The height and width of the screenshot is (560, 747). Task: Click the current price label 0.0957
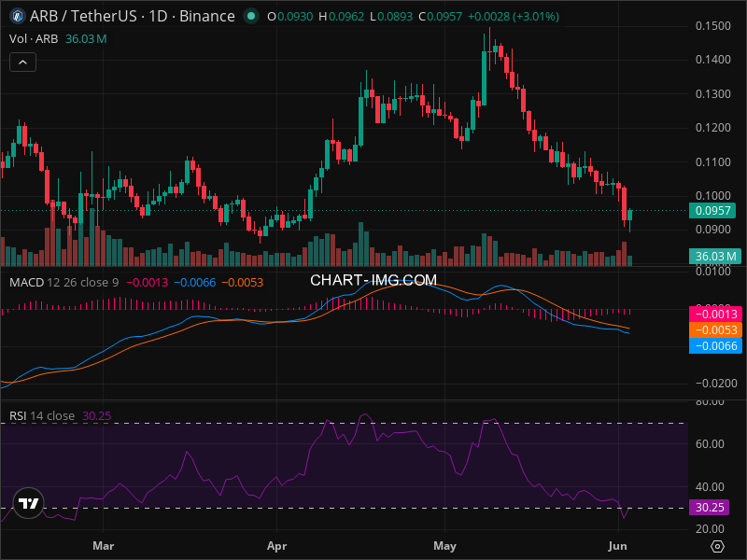(712, 211)
